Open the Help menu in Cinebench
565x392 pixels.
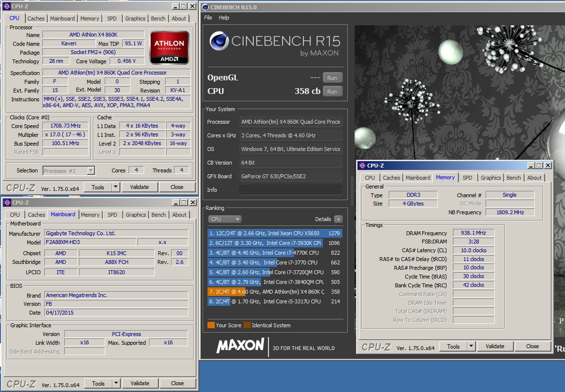click(224, 18)
